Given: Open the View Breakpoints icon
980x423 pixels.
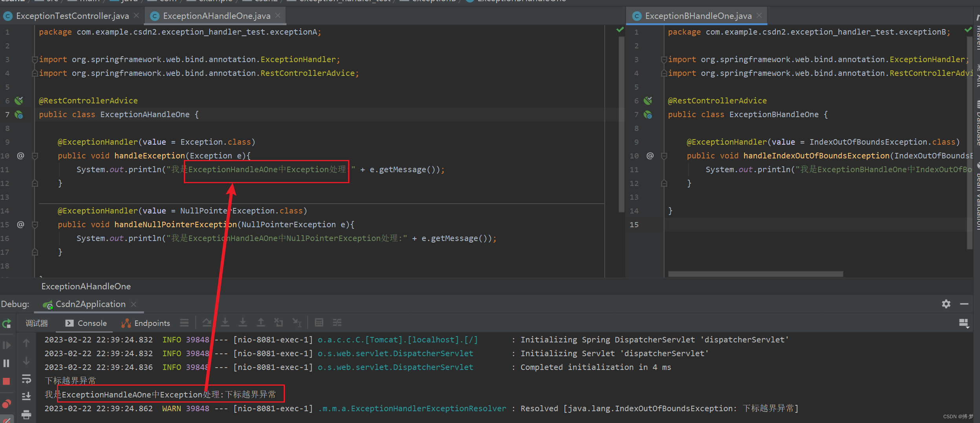Looking at the screenshot, I should pos(7,404).
